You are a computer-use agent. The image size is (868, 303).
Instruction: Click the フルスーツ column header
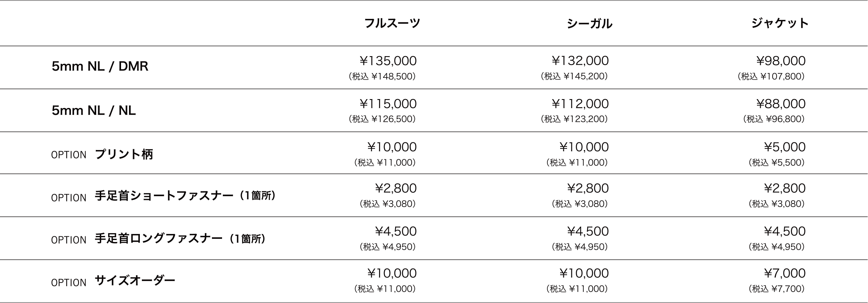(x=392, y=23)
